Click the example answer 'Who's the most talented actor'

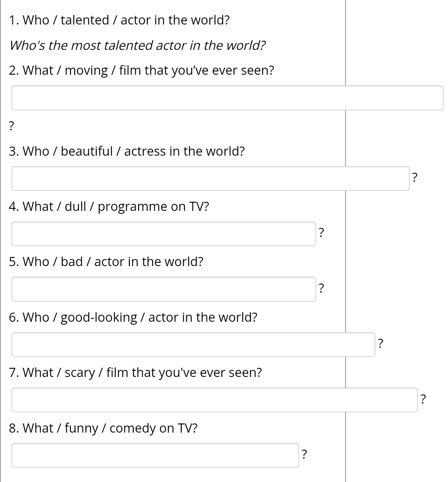138,45
